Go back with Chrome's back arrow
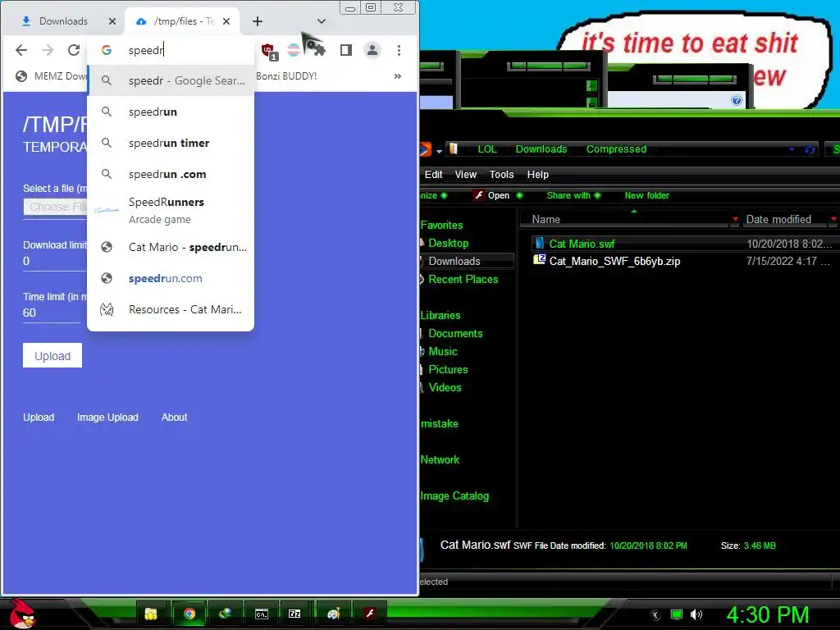 (21, 50)
